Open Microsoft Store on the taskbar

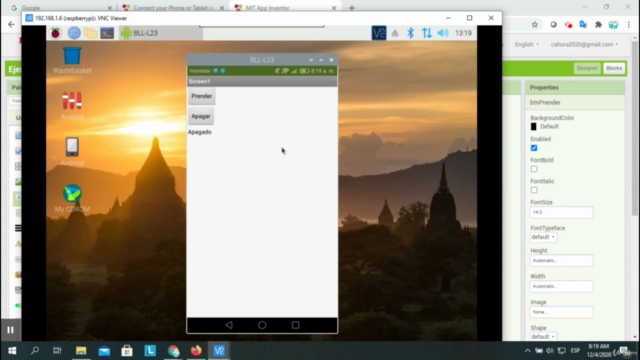pos(127,351)
